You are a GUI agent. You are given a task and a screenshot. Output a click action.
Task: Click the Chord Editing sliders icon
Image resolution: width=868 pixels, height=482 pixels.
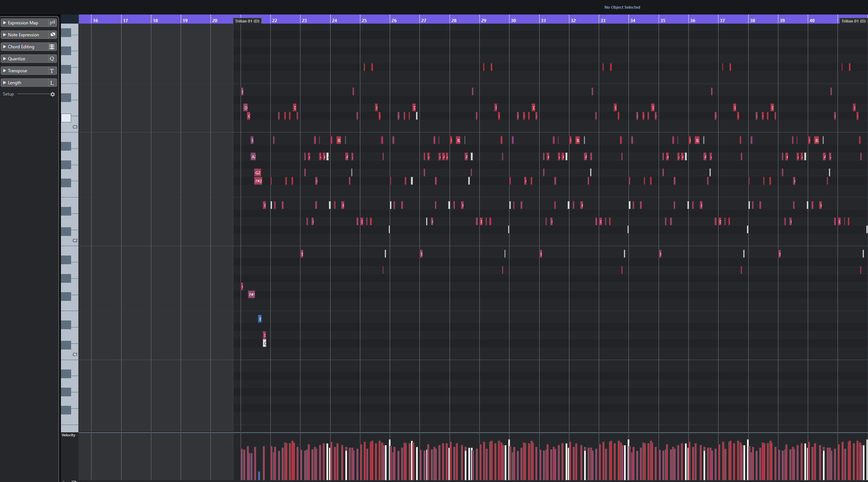(52, 46)
